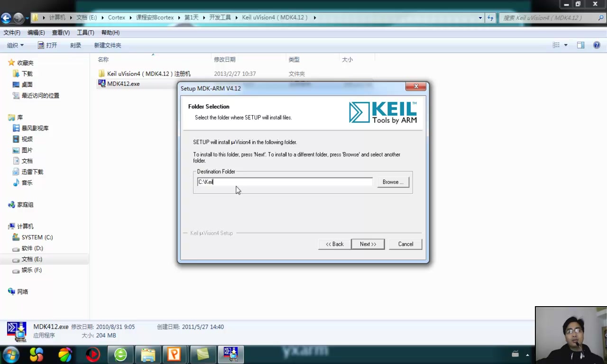This screenshot has width=607, height=364.
Task: Open the address bar history dropdown
Action: (x=480, y=18)
